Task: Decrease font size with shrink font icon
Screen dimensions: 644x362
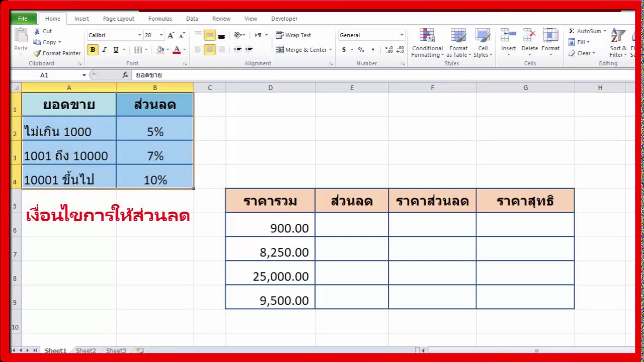Action: (182, 35)
